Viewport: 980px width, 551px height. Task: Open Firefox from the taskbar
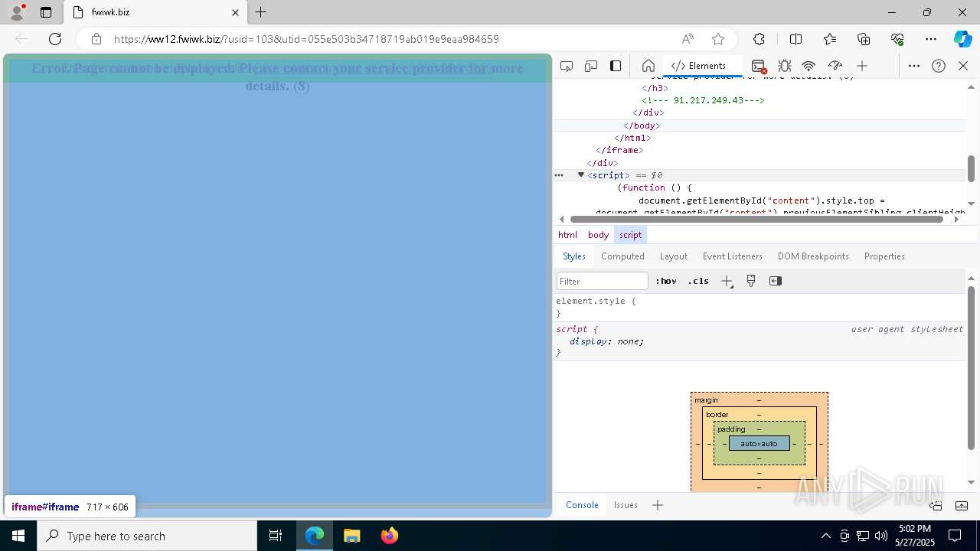[x=389, y=536]
